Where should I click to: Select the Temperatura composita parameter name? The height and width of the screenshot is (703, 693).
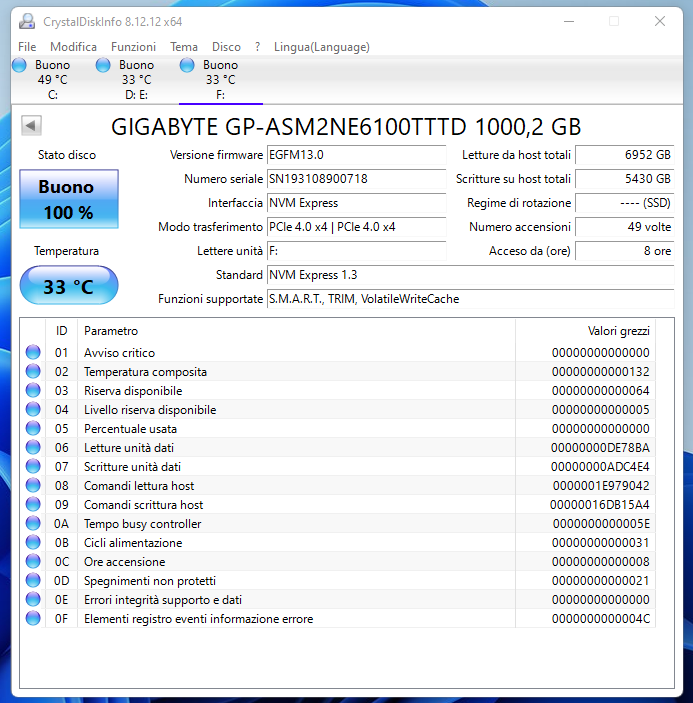[146, 372]
